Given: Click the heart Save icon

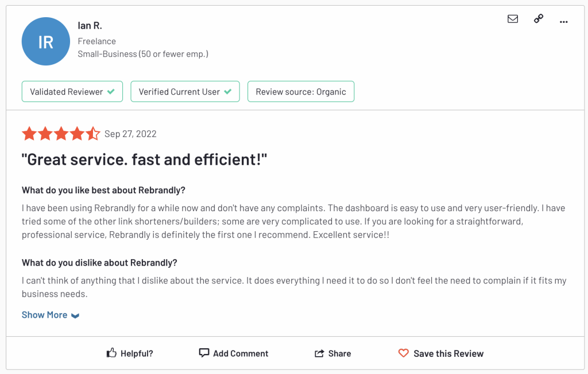Looking at the screenshot, I should (404, 353).
